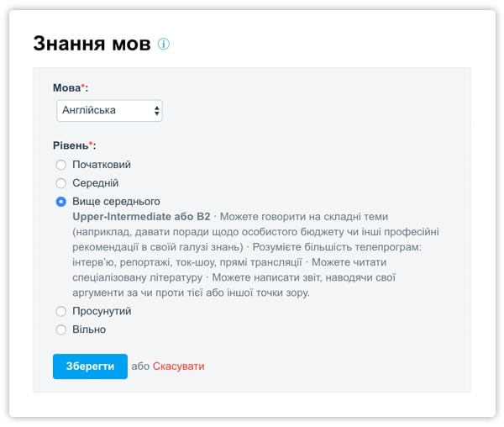Click the Початковий option label
The image size is (504, 427).
(102, 165)
